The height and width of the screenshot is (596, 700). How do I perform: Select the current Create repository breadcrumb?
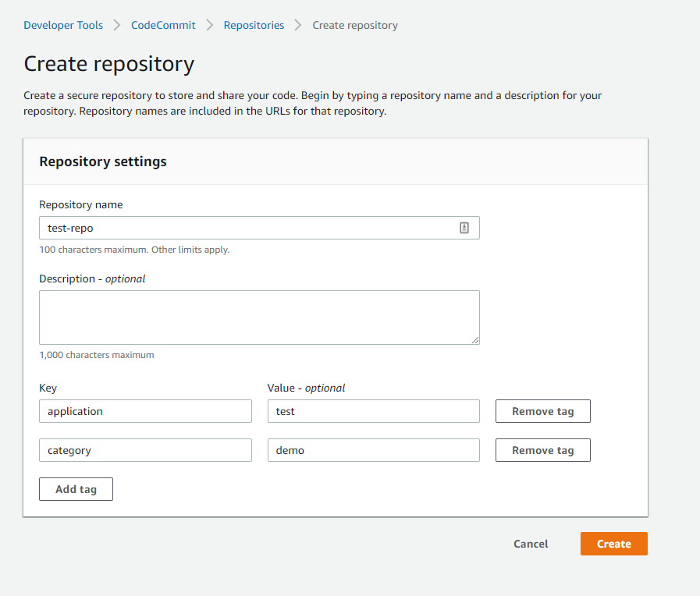point(355,25)
